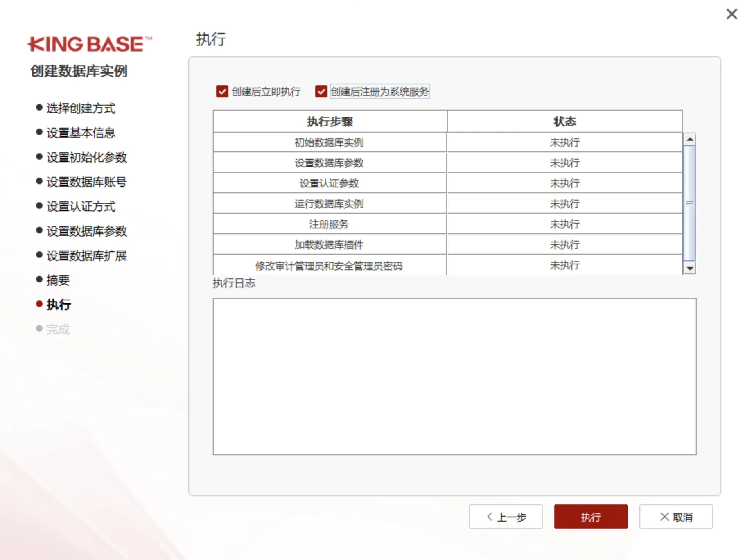Image resolution: width=745 pixels, height=560 pixels.
Task: Click the 执行 button to start execution
Action: (x=590, y=517)
